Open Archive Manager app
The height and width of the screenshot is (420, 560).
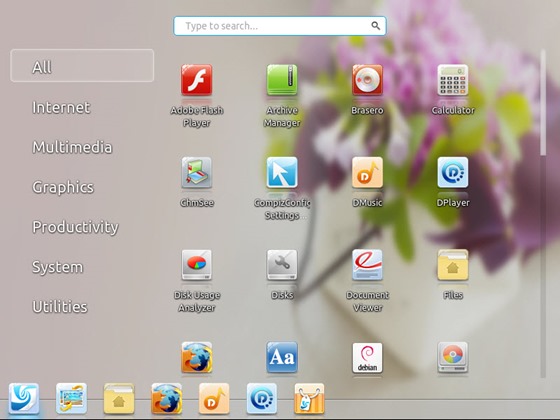(x=282, y=80)
